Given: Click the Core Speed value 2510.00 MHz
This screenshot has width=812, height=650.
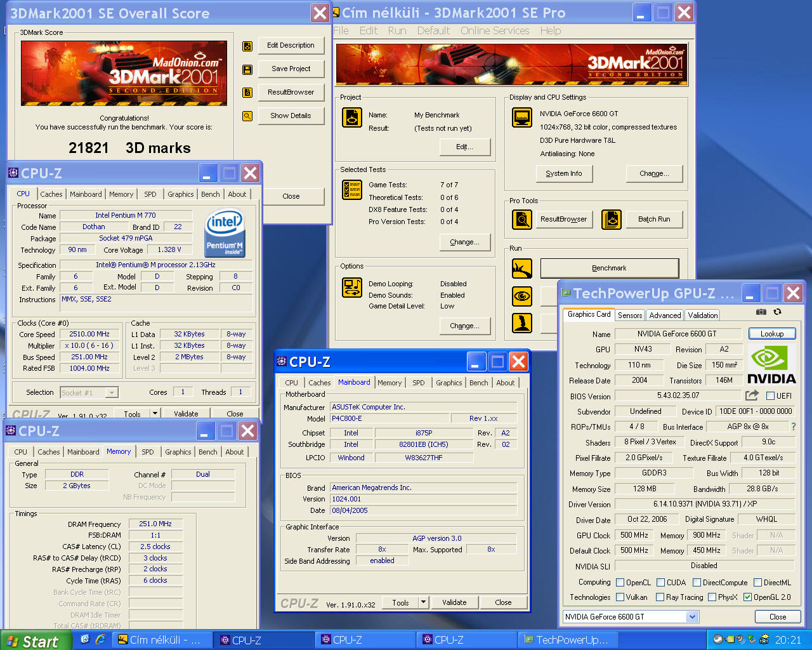Looking at the screenshot, I should [89, 334].
